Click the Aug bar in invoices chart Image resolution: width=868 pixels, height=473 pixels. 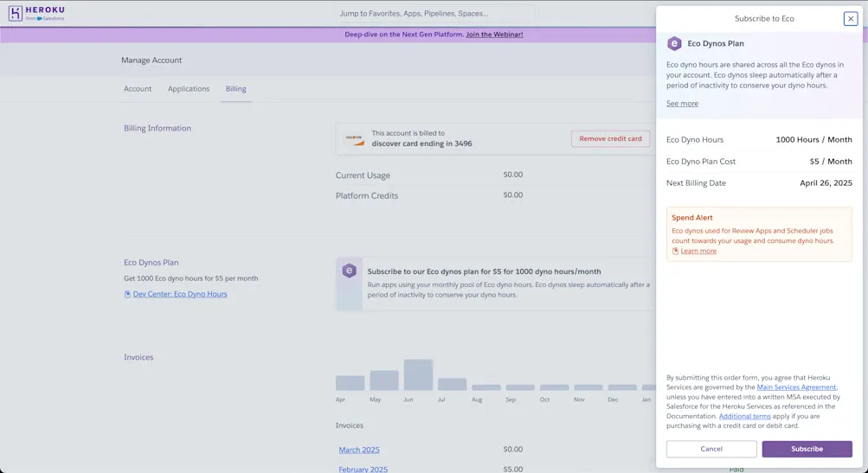coord(486,387)
